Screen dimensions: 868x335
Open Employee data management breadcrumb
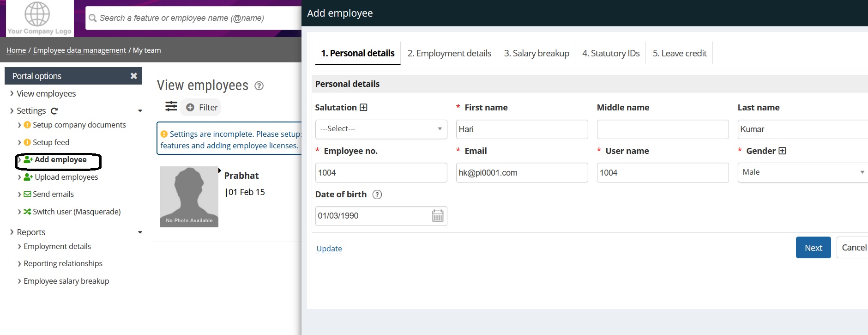click(x=79, y=50)
